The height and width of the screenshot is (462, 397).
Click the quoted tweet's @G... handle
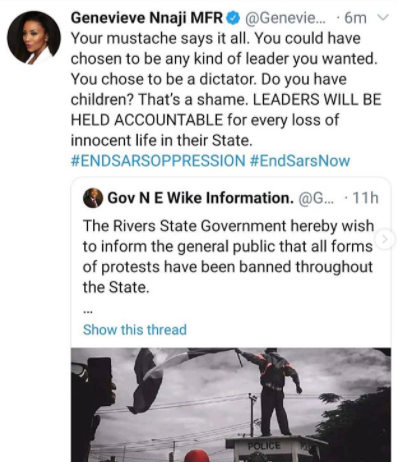(315, 198)
